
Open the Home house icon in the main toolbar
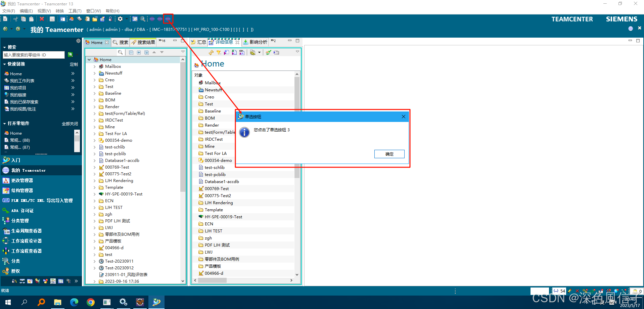click(72, 19)
